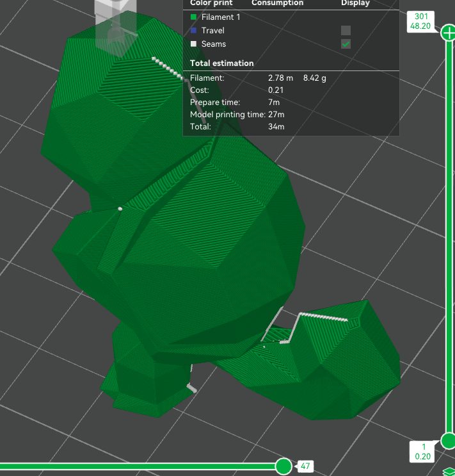Click the white Seams legend square
The image size is (455, 476).
[x=193, y=44]
